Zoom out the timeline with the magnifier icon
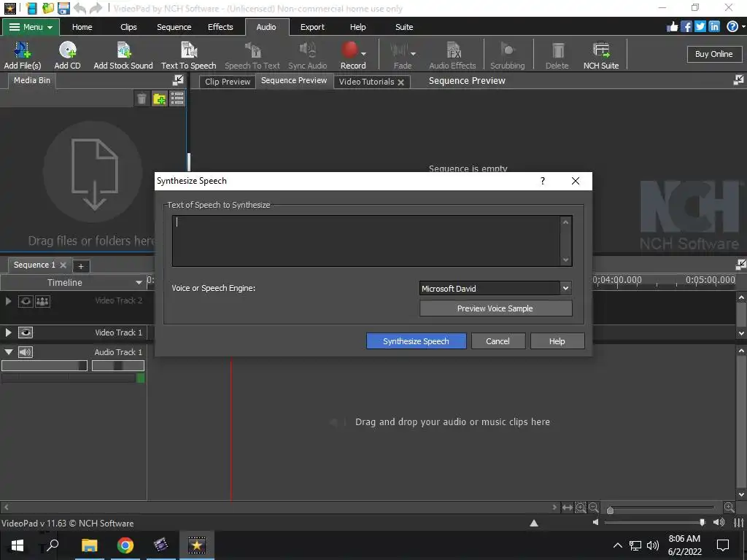The width and height of the screenshot is (747, 560). tap(593, 507)
